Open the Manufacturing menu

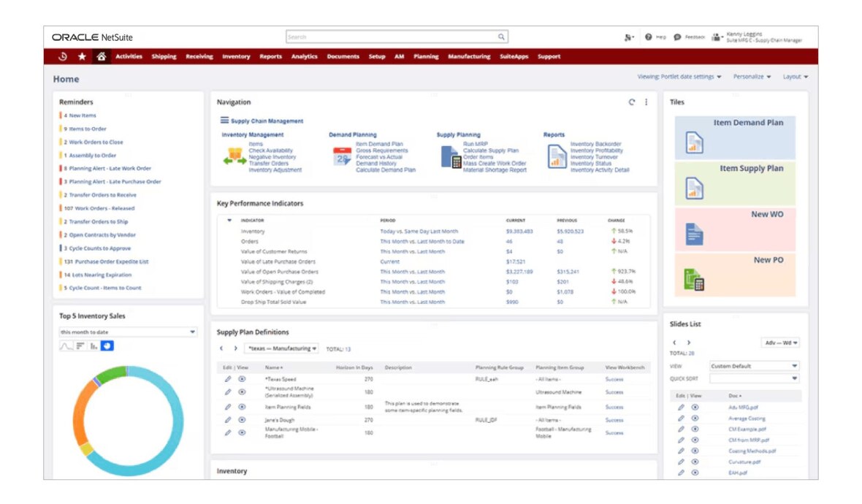click(469, 57)
